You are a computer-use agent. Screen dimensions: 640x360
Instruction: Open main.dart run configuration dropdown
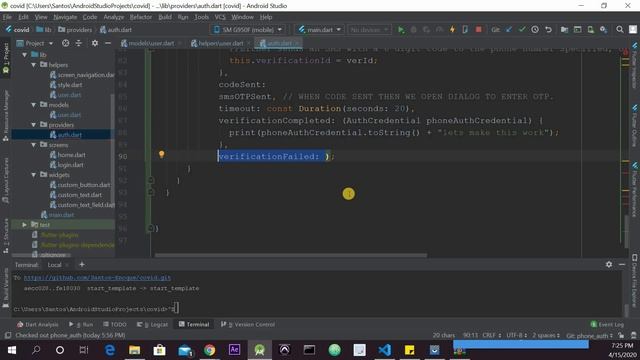click(x=320, y=30)
